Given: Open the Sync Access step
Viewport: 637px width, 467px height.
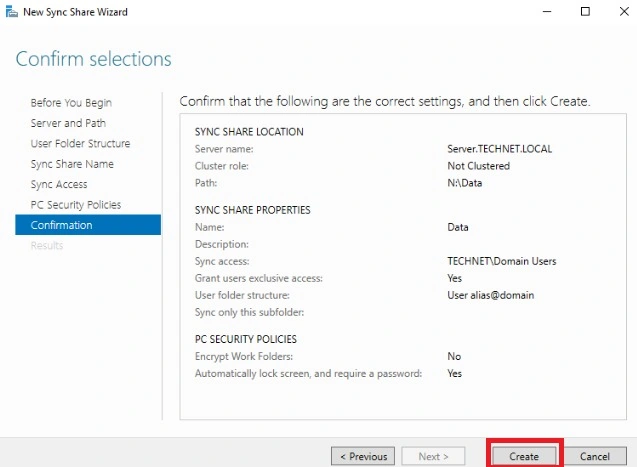Looking at the screenshot, I should pos(59,184).
